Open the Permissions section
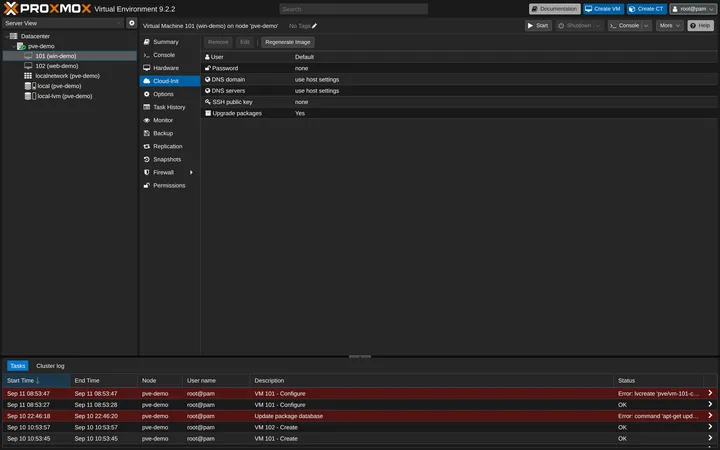The width and height of the screenshot is (720, 450). click(170, 186)
